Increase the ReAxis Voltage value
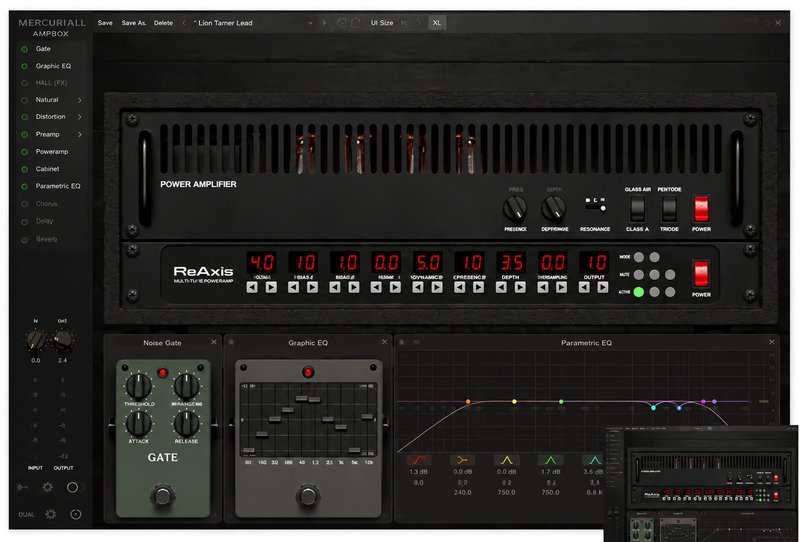 271,288
